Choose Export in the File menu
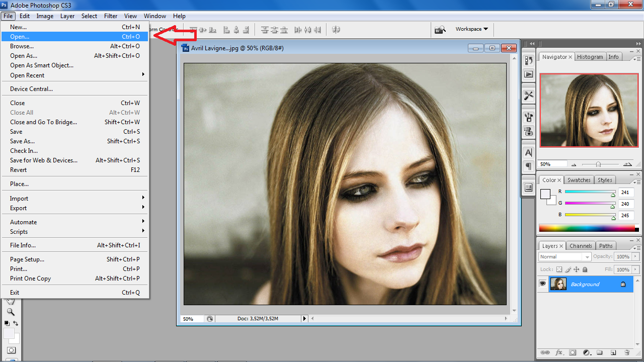Screen dimensions: 644x362 coord(75,208)
